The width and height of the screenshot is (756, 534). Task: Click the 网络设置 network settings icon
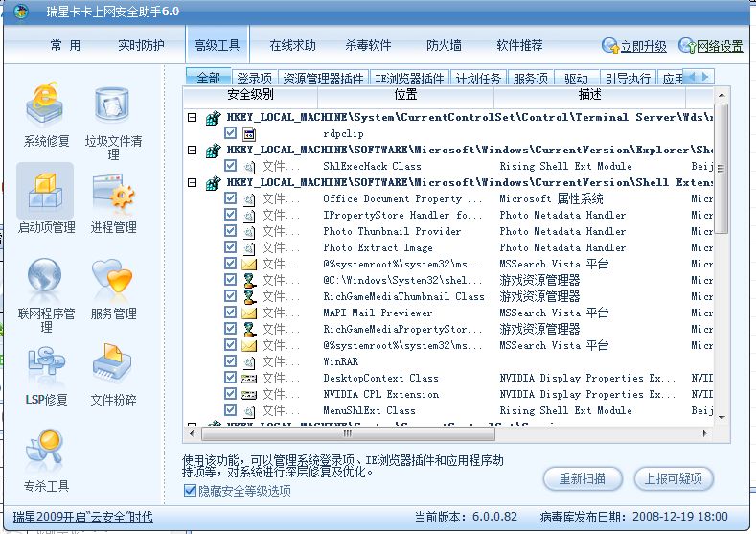[687, 46]
